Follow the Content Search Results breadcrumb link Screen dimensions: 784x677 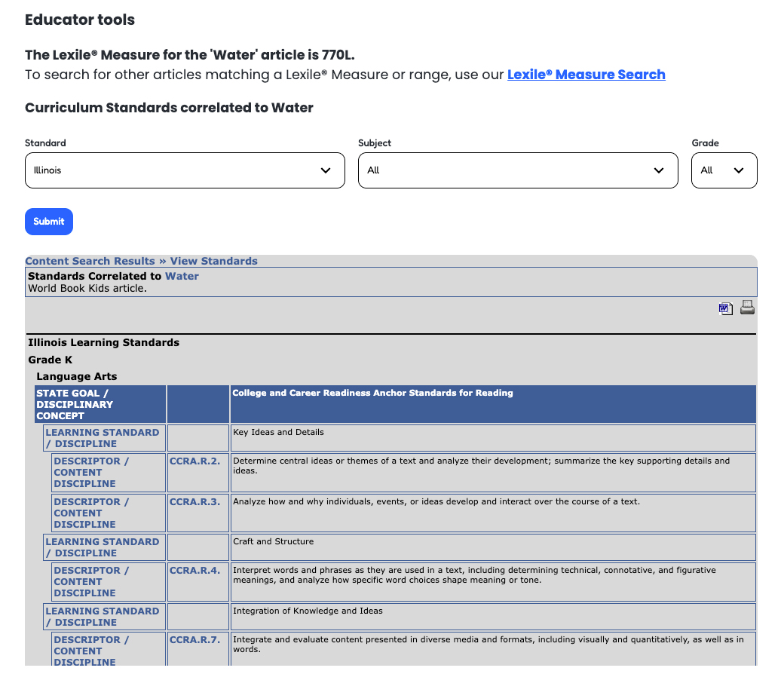tap(90, 261)
